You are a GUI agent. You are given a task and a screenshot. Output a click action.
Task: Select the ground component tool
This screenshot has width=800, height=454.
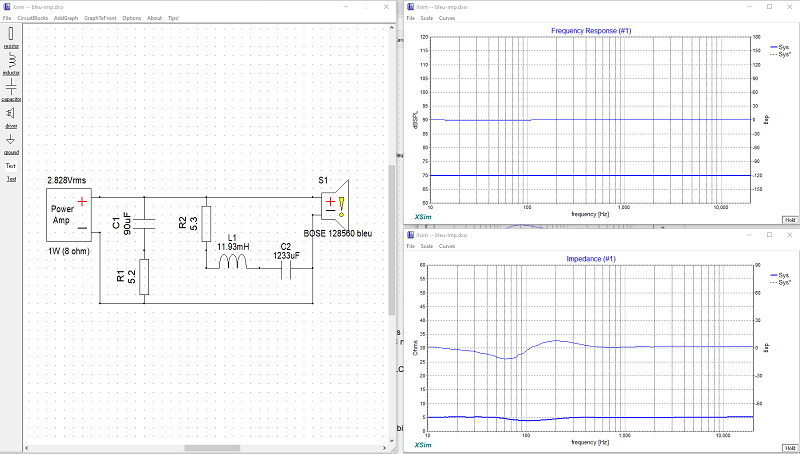coord(11,144)
